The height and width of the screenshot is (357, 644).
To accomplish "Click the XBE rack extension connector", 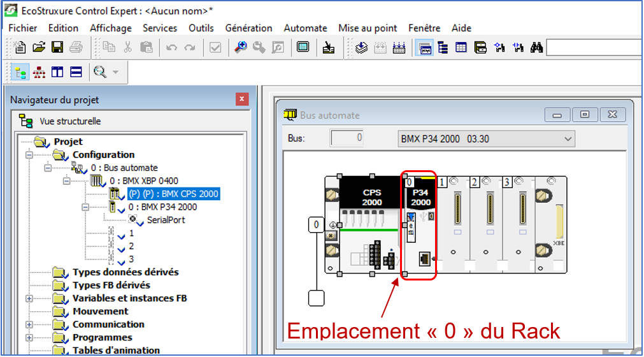I will click(559, 222).
